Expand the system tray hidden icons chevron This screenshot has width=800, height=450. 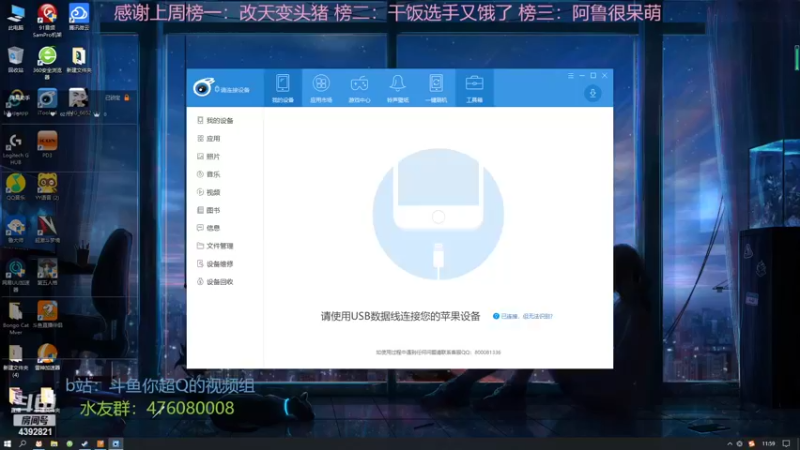[730, 444]
